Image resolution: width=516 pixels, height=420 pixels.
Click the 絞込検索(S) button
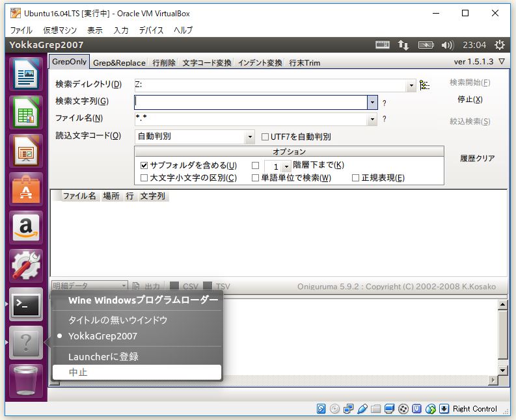[x=470, y=122]
